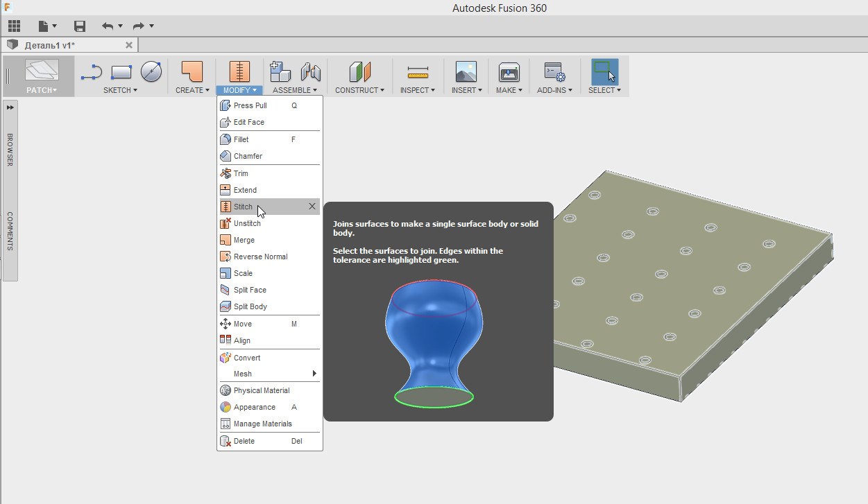
Task: Choose Chamfer menu item
Action: click(269, 156)
